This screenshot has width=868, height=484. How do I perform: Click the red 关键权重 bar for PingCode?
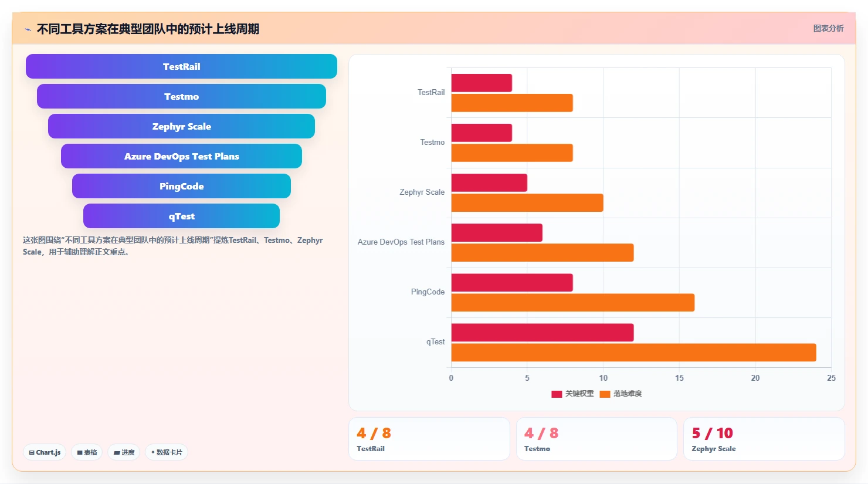pos(512,282)
